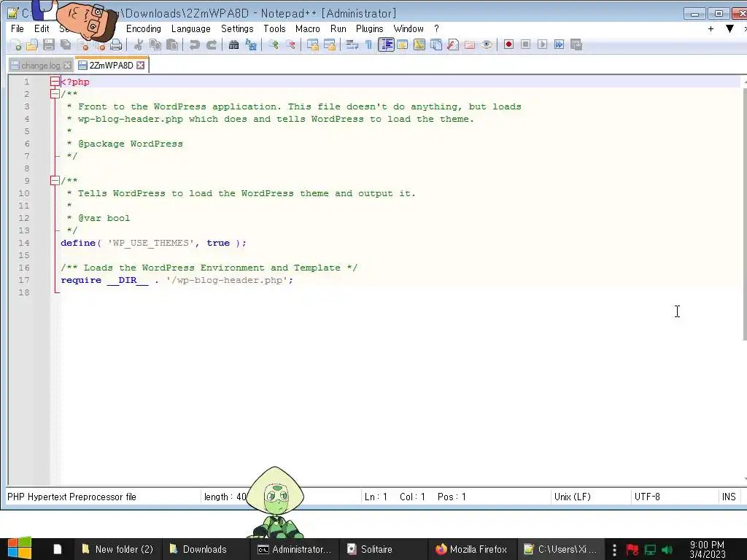
Task: Run macro multiple times icon
Action: click(560, 44)
